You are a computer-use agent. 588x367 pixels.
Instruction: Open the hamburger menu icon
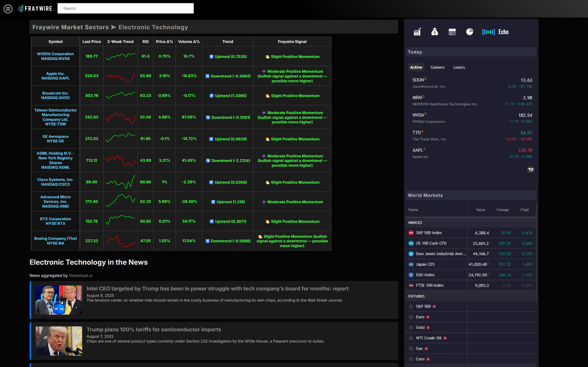8,9
